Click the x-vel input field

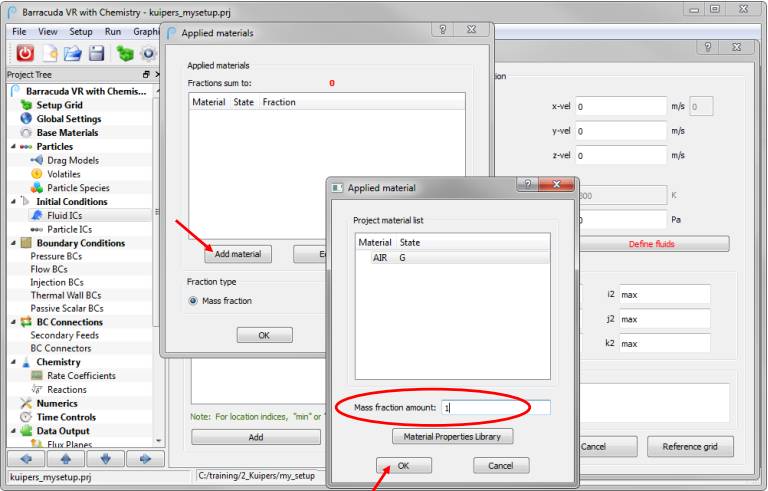621,106
